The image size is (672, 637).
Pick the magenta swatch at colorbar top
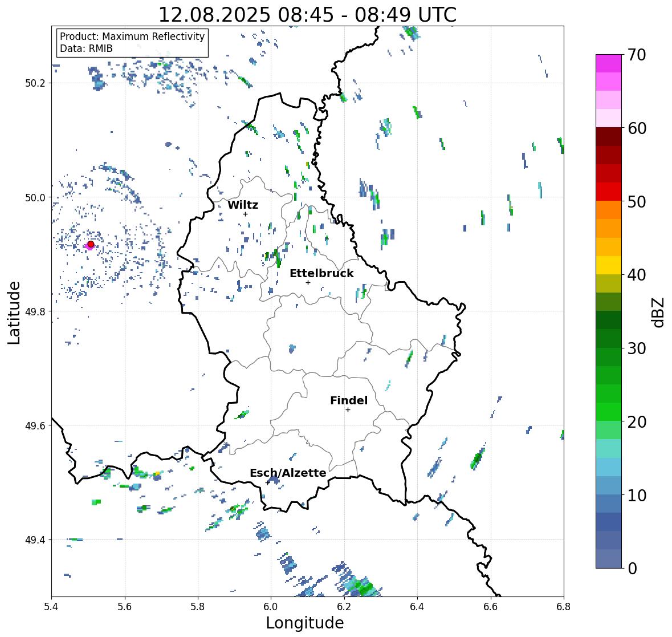click(609, 63)
